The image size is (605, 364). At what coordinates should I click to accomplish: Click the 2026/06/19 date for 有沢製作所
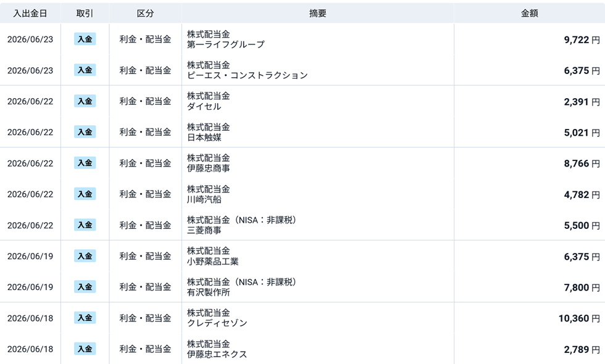coord(30,287)
